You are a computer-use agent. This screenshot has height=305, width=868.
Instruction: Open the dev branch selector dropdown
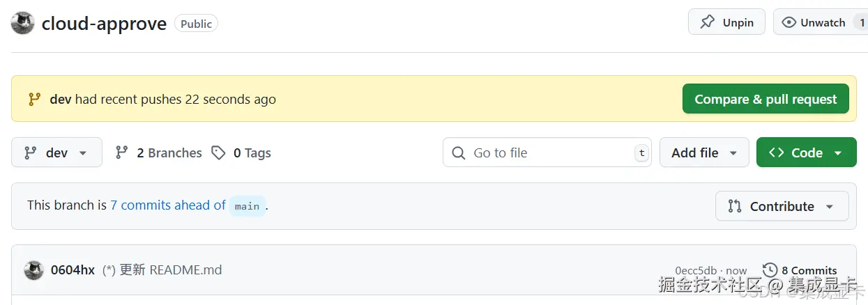click(x=56, y=152)
